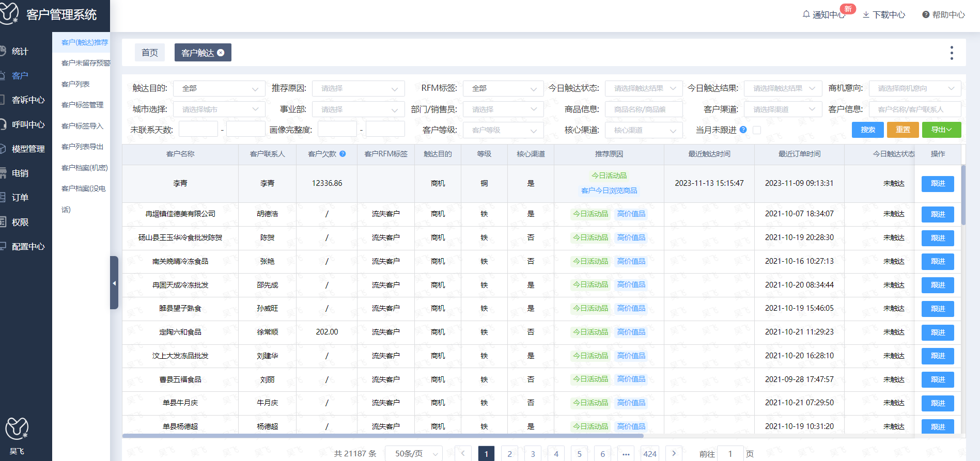Open the 城市选择 dropdown
Screen dimensions: 980x461
click(219, 109)
